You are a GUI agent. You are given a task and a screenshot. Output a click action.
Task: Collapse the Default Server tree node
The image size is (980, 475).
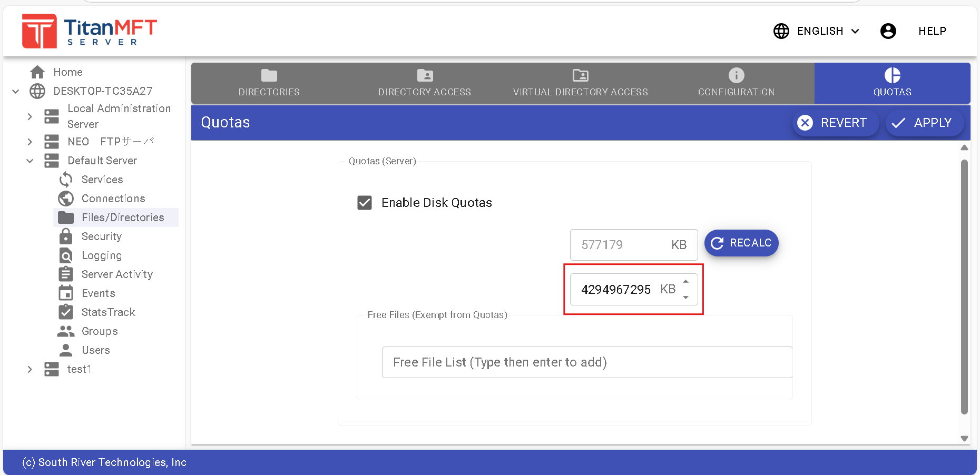pyautogui.click(x=30, y=161)
